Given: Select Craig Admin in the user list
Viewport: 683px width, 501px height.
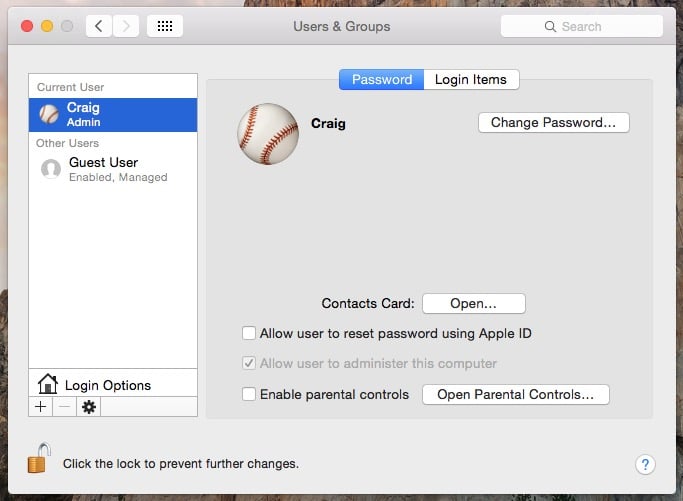Looking at the screenshot, I should point(113,115).
